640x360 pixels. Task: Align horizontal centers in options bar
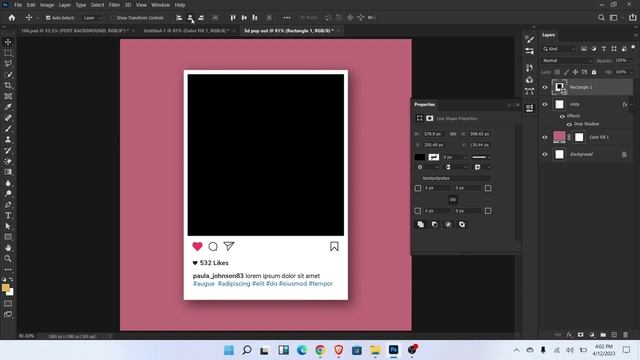coord(190,18)
